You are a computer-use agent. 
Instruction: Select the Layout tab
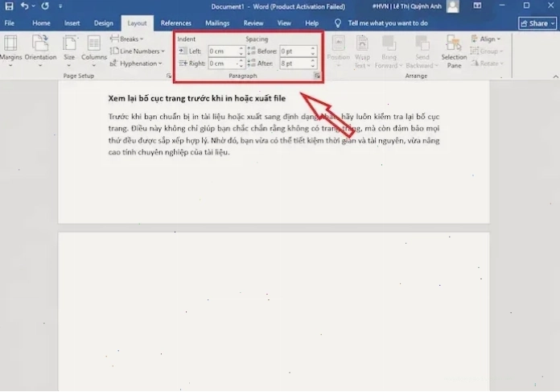click(x=137, y=23)
